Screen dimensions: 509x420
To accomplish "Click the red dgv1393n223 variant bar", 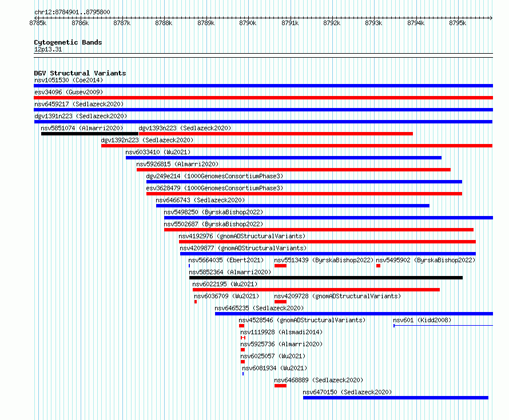I will coord(276,134).
